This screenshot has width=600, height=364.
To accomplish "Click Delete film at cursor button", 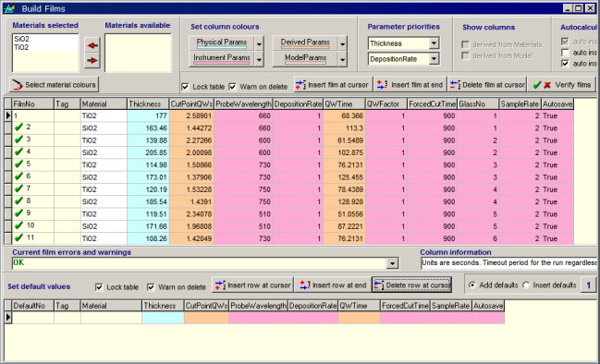I will point(487,84).
